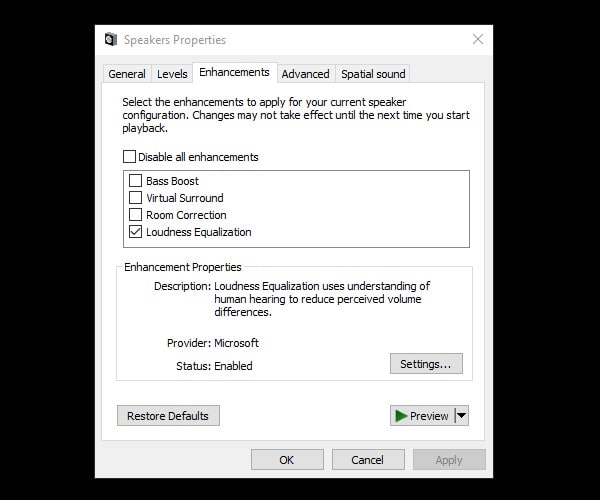This screenshot has height=500, width=600.
Task: Go to the Advanced tab
Action: click(x=305, y=74)
